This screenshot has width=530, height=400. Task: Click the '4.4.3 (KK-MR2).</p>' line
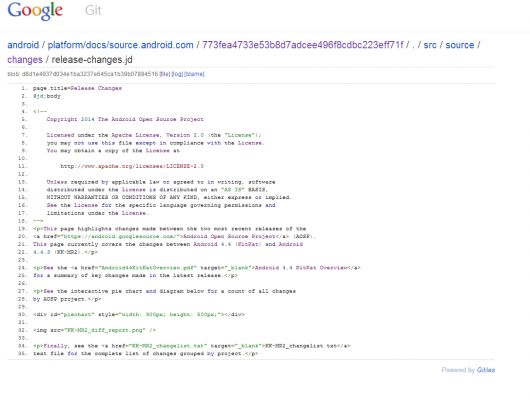66,252
